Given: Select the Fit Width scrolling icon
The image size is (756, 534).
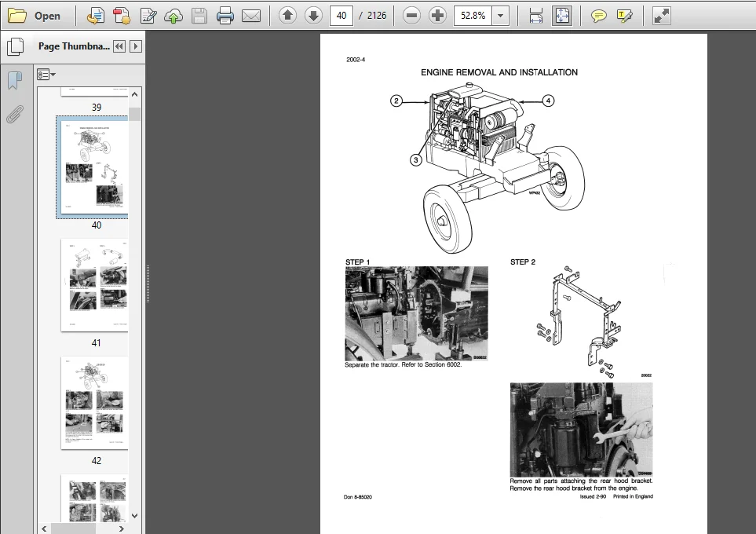Looking at the screenshot, I should [x=535, y=16].
